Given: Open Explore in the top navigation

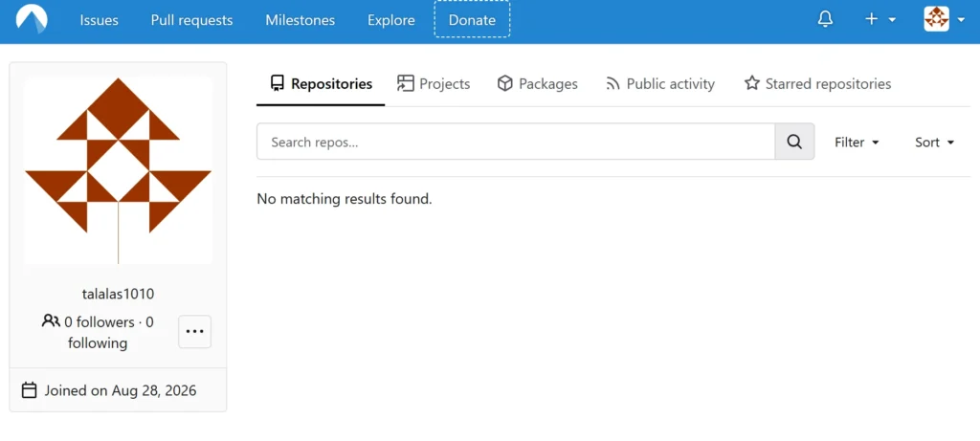Looking at the screenshot, I should (391, 20).
